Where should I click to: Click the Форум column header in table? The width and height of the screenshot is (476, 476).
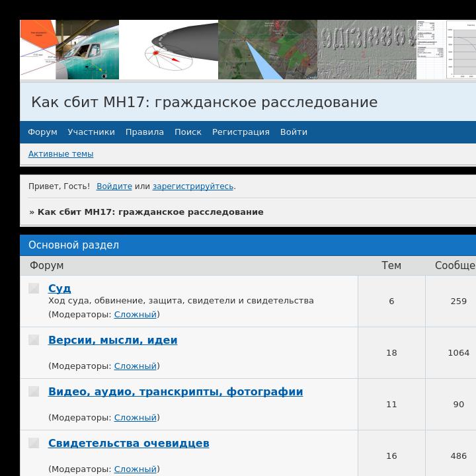[47, 265]
